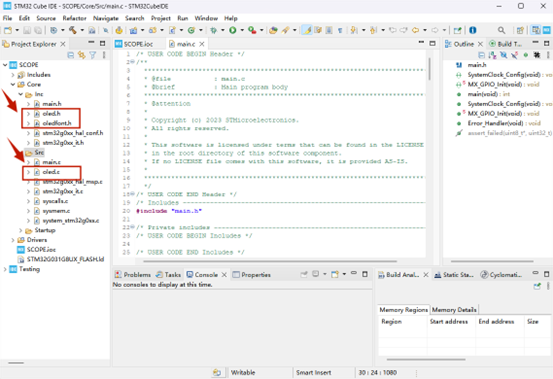This screenshot has height=379, width=553.
Task: Click the Save icon in toolbar
Action: 27,30
